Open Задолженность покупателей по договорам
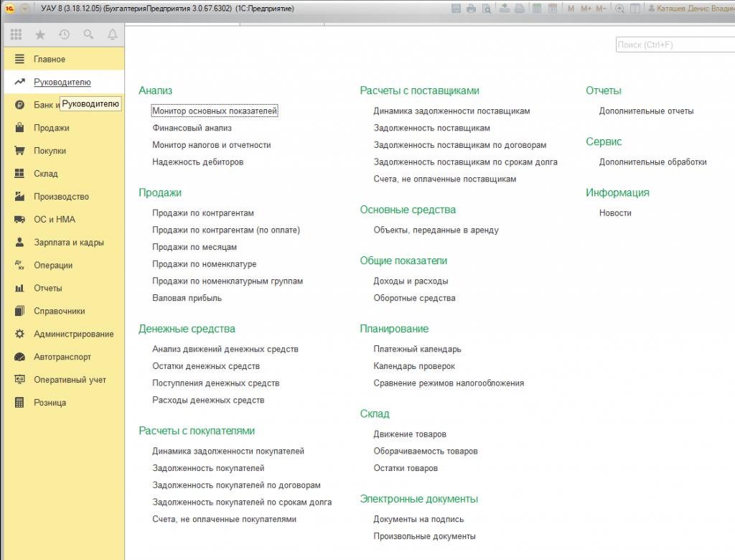Screen dimensions: 735x560 (236, 485)
